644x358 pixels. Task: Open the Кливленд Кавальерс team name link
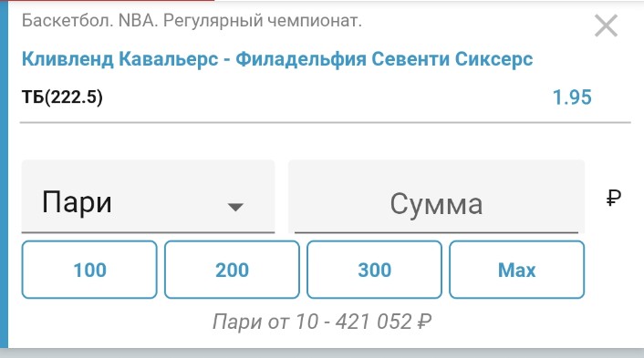(119, 59)
